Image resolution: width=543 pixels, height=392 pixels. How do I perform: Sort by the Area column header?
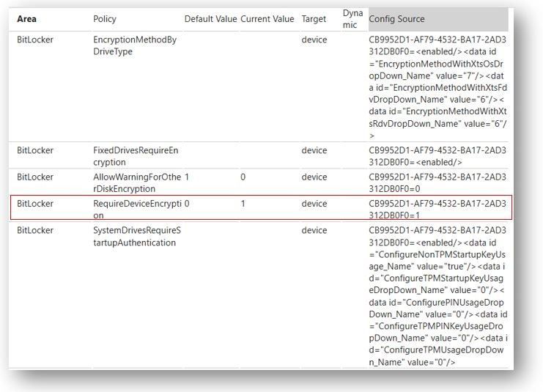pyautogui.click(x=26, y=19)
